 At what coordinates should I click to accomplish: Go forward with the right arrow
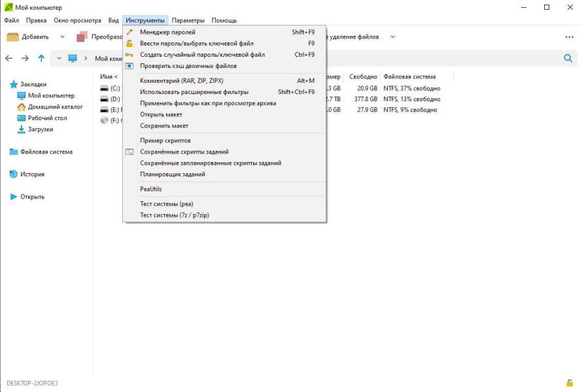25,58
